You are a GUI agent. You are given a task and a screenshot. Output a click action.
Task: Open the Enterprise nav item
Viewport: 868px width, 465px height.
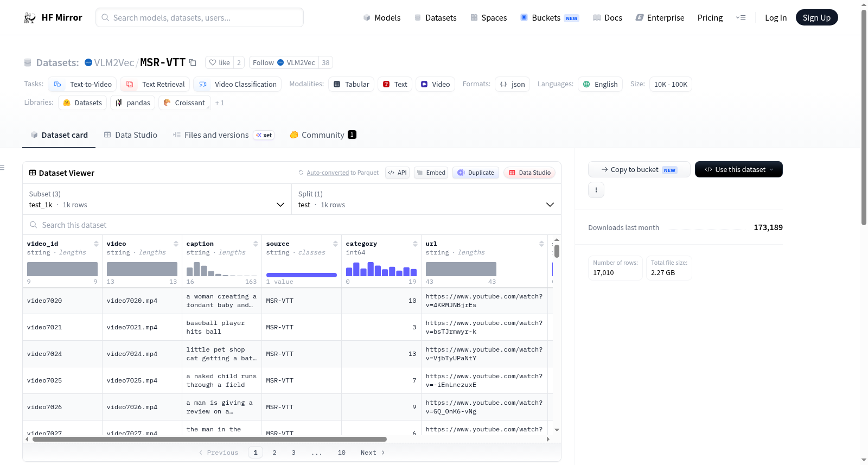660,18
